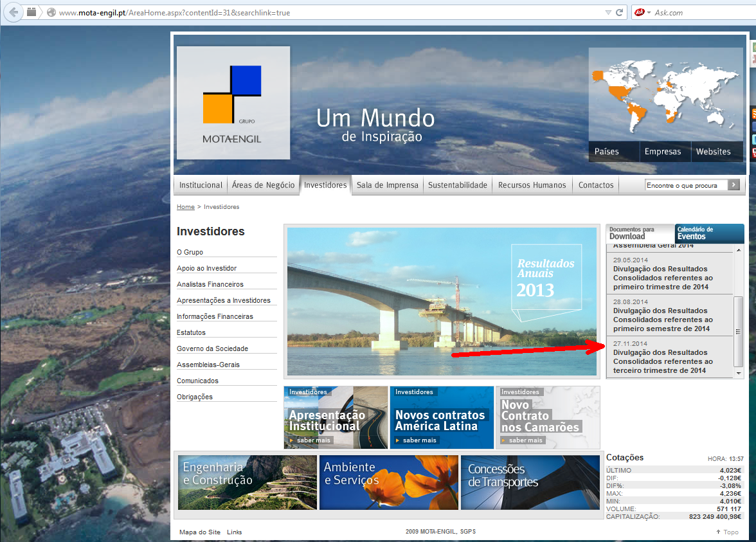Open the Áreas de Negócio menu
Screen dimensions: 756x542
tap(264, 185)
